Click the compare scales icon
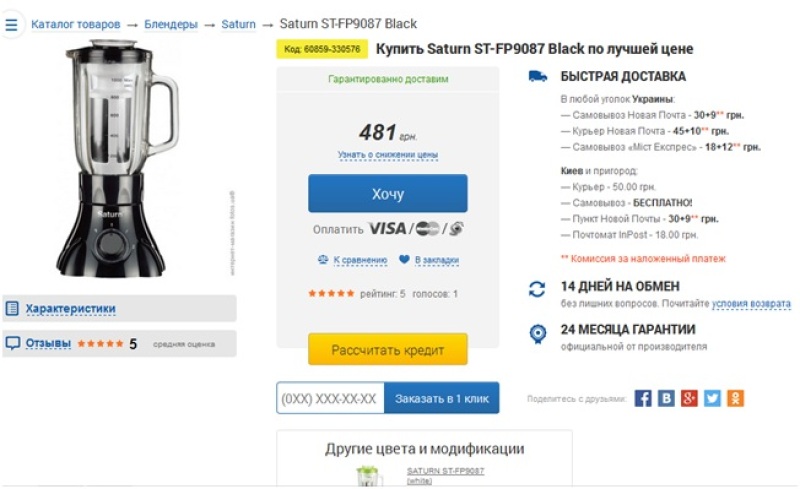This screenshot has height=489, width=800. 323,260
